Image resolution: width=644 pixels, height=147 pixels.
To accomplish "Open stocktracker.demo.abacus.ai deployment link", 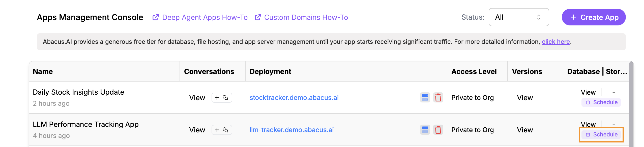I will (x=294, y=98).
